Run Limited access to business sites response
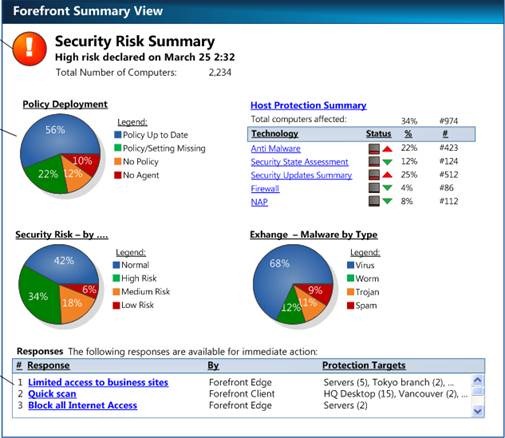This screenshot has width=505, height=438. (x=98, y=382)
